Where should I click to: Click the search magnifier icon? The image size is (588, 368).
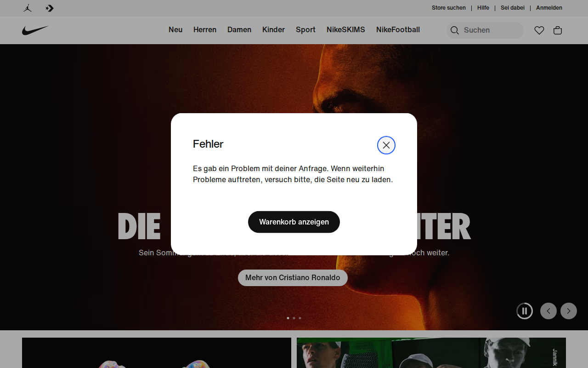(455, 30)
